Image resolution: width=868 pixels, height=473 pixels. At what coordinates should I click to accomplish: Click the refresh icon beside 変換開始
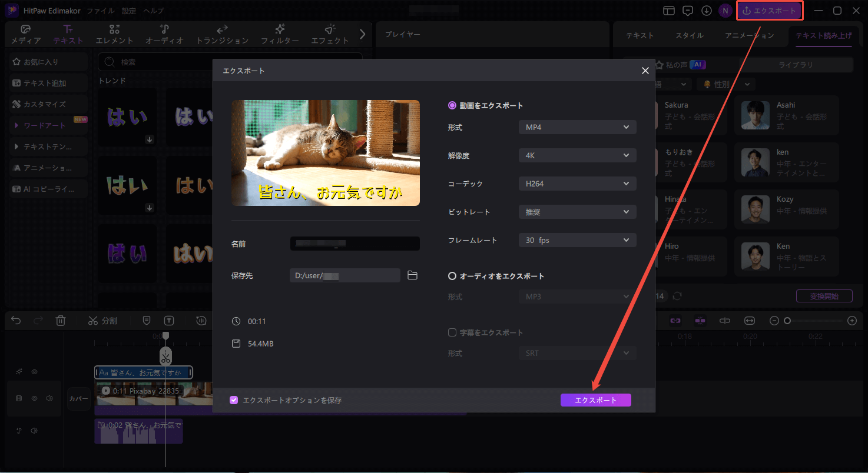click(x=677, y=296)
